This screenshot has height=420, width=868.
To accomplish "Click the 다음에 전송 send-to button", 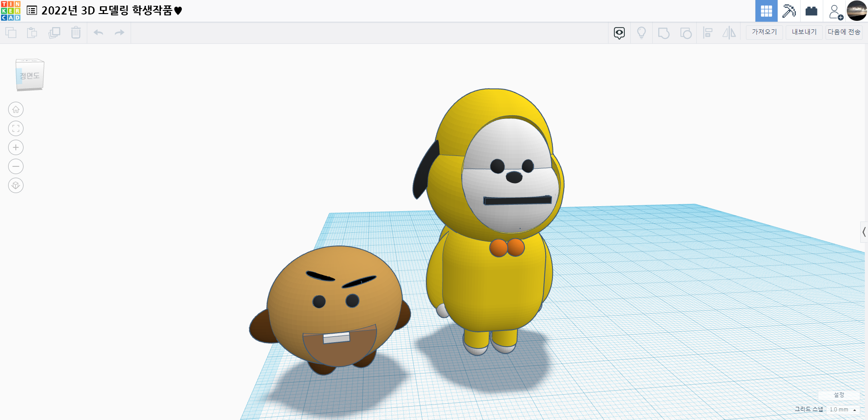I will (844, 32).
